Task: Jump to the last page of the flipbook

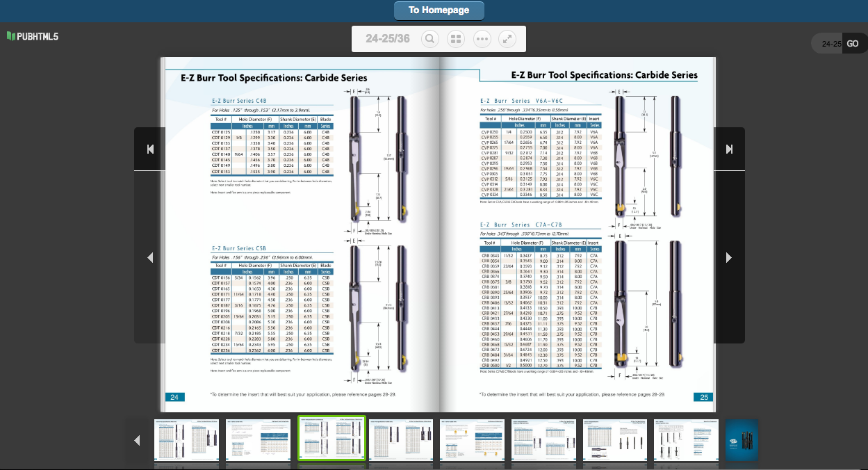Action: 729,149
